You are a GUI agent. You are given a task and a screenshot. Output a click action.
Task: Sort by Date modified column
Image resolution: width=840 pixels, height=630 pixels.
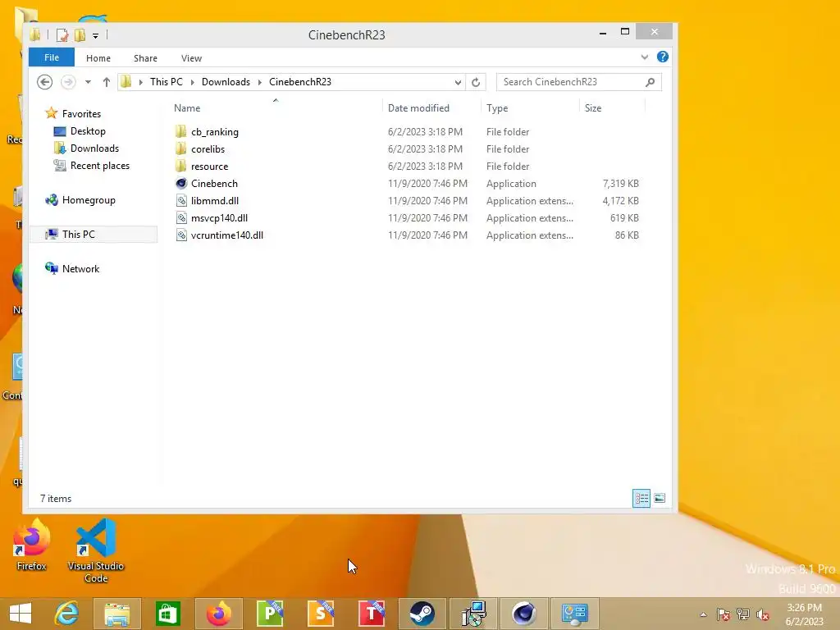(x=418, y=108)
